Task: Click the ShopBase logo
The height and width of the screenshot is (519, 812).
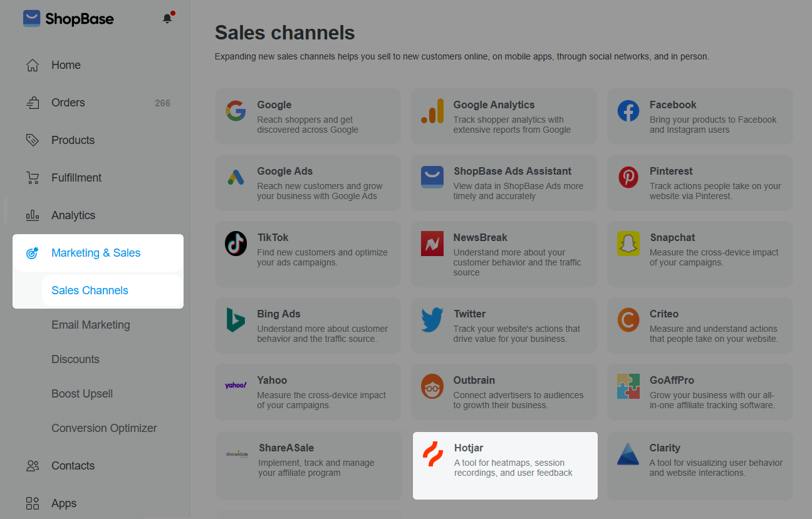Action: 68,19
